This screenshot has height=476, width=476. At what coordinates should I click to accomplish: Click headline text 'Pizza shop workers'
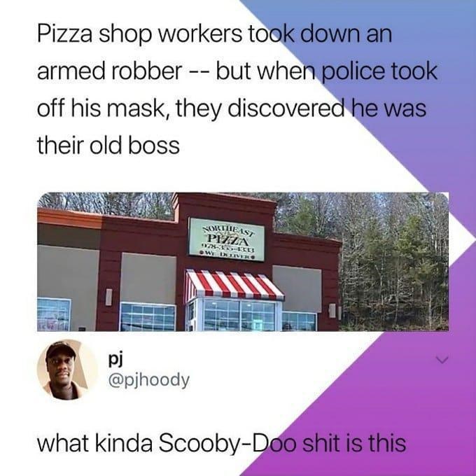(139, 34)
